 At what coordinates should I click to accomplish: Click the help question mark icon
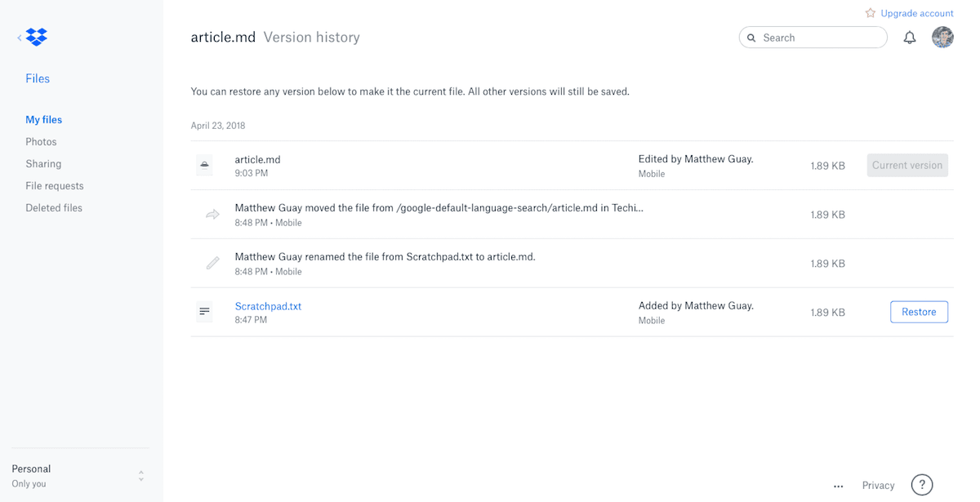[922, 485]
